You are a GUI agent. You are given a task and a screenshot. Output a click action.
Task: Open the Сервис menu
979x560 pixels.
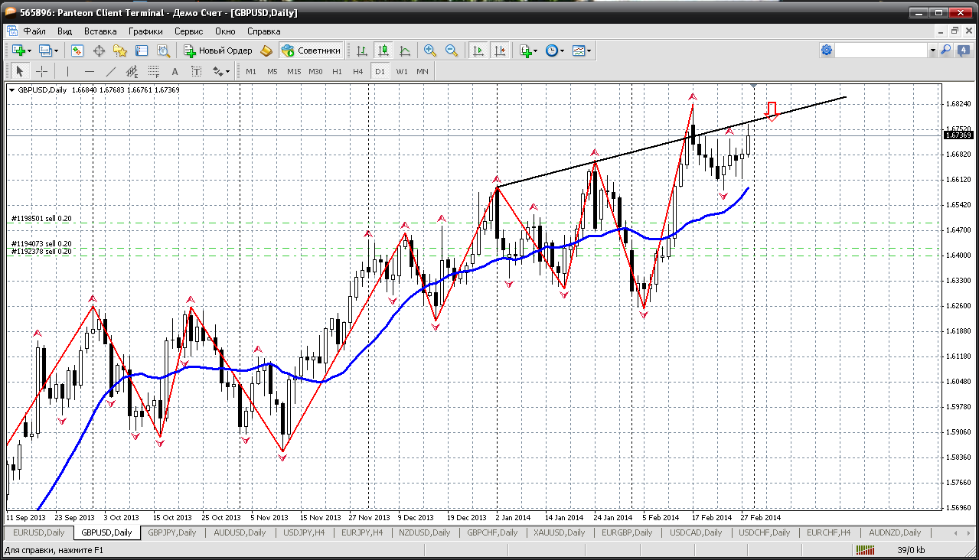point(188,31)
